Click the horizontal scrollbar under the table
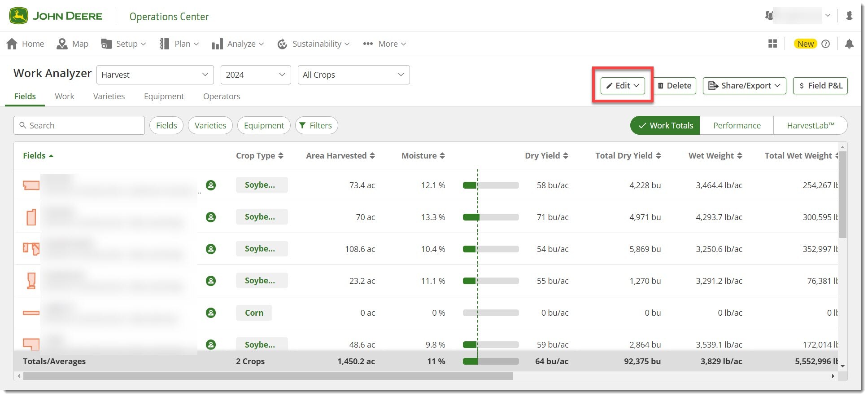Screen dimensions: 868x397 pyautogui.click(x=268, y=376)
